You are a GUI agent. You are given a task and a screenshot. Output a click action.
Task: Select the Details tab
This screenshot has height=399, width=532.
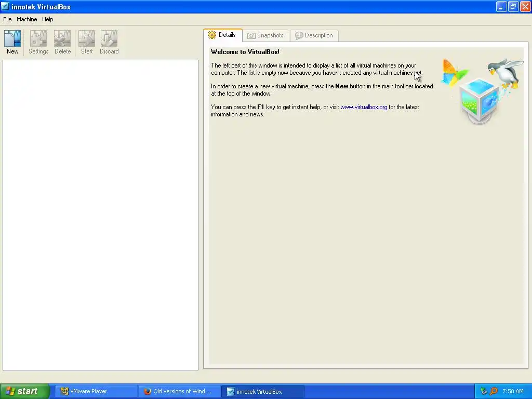pyautogui.click(x=222, y=35)
